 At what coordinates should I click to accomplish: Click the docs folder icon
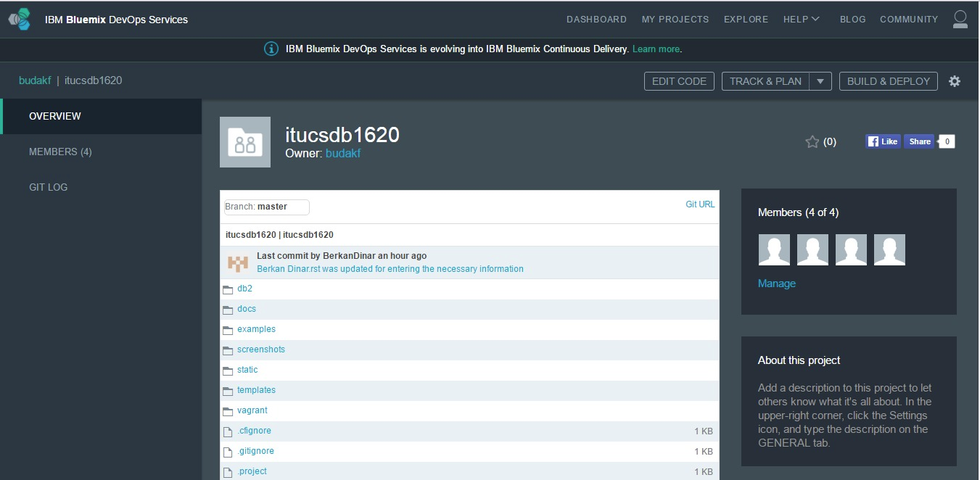click(x=228, y=310)
